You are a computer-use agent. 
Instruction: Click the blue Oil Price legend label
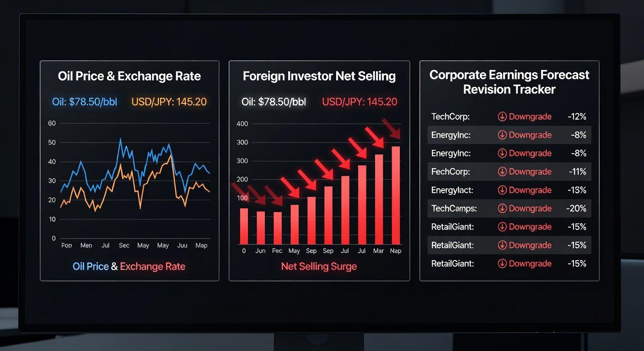coord(91,266)
